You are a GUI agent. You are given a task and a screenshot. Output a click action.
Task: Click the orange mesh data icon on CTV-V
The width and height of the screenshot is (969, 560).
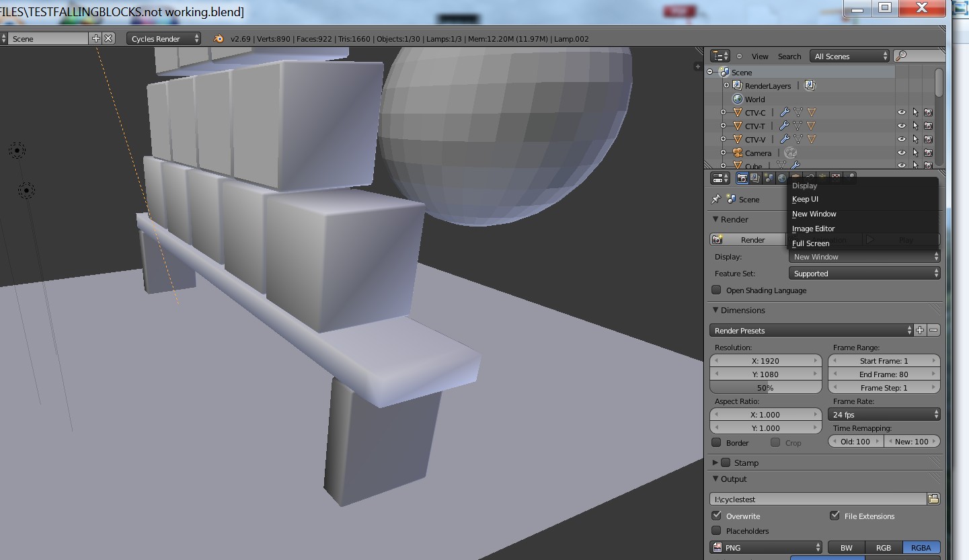click(811, 139)
